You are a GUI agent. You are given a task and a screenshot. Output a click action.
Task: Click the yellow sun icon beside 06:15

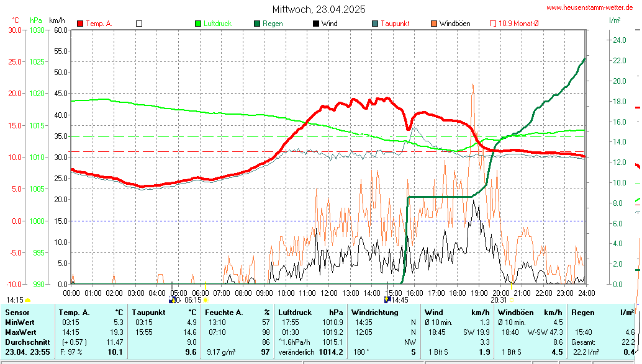206,300
